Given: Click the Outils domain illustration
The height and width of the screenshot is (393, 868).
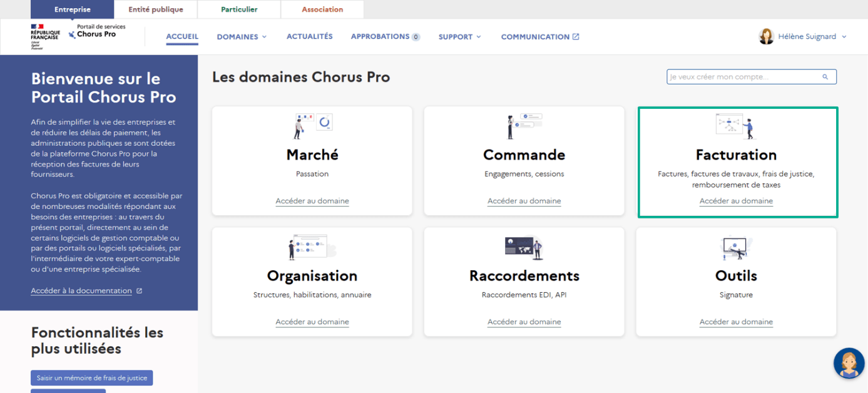Looking at the screenshot, I should [x=735, y=248].
